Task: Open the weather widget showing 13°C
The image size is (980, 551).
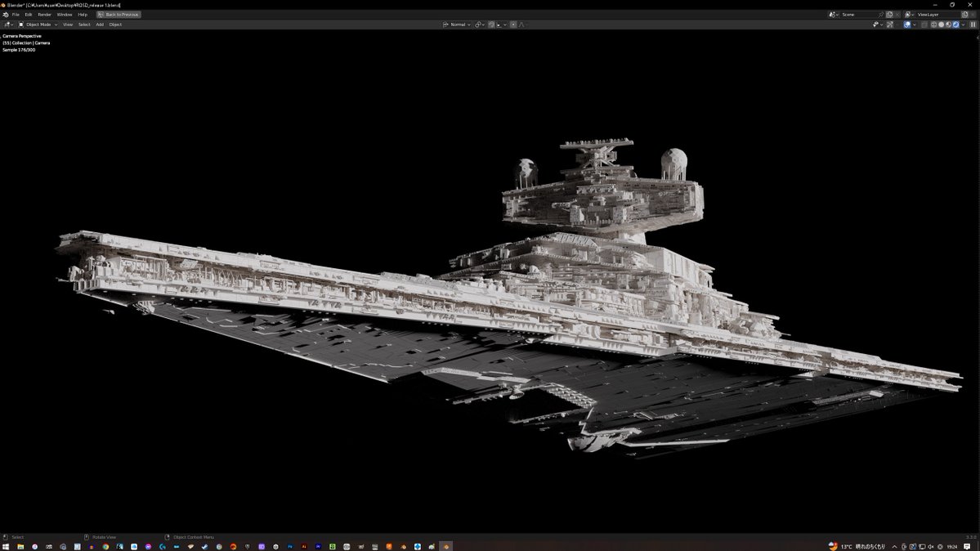Action: click(x=857, y=546)
